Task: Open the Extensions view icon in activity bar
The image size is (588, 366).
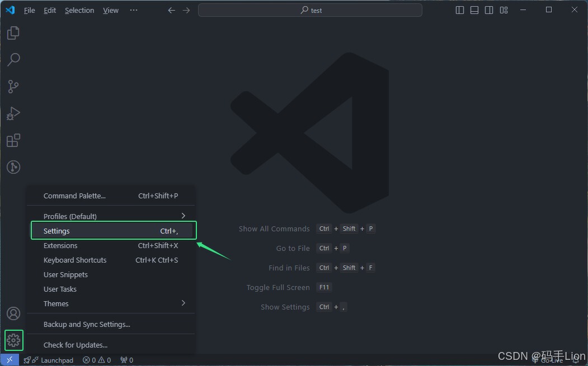Action: [x=13, y=140]
